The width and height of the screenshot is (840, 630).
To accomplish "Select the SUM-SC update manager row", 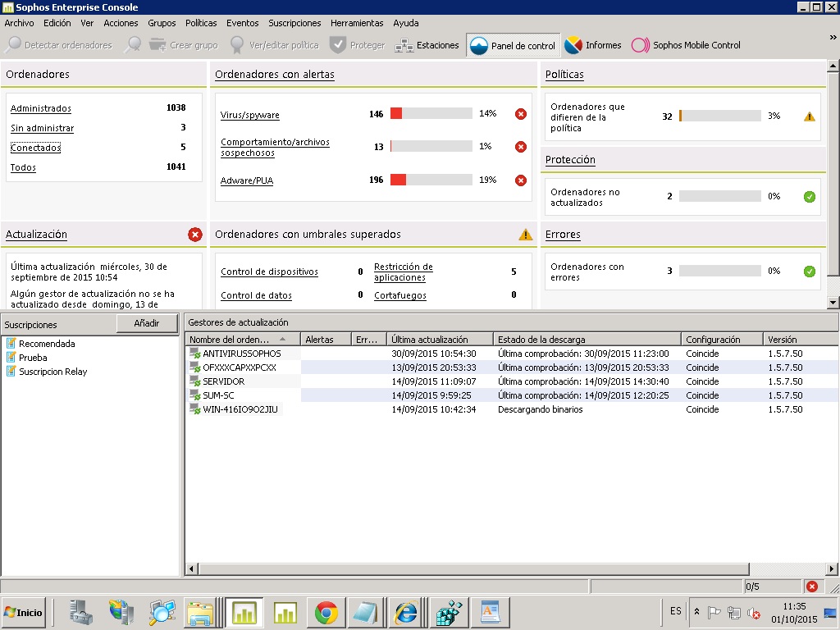I will [512, 395].
